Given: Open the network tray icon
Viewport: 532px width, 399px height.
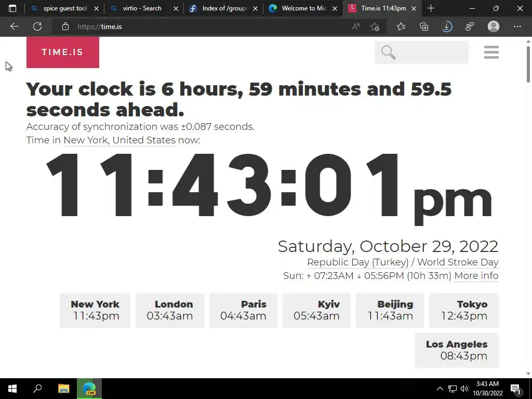Looking at the screenshot, I should pyautogui.click(x=453, y=389).
